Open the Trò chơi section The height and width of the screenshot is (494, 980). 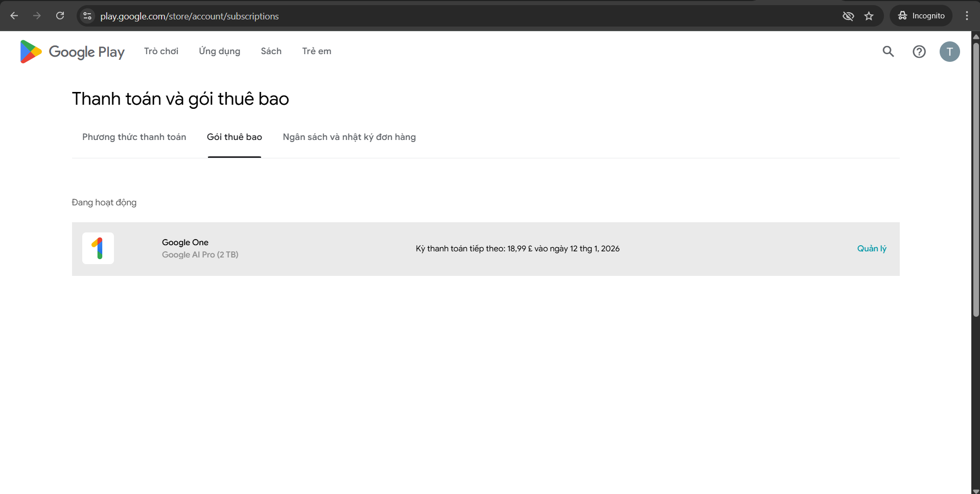(161, 51)
